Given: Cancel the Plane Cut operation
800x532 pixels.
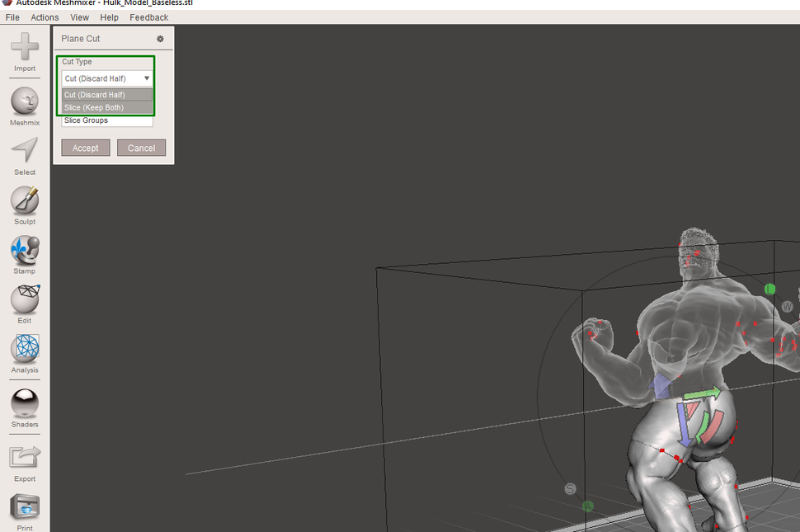Looking at the screenshot, I should pyautogui.click(x=141, y=148).
